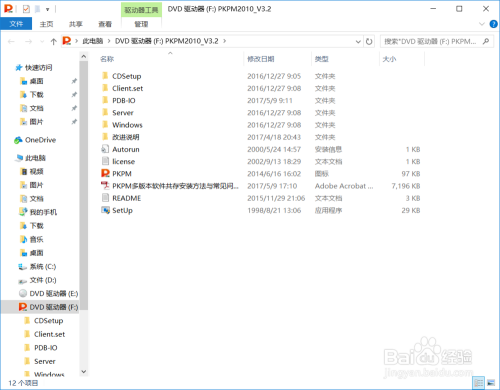Open the CDSetup folder in file list
The width and height of the screenshot is (500, 390).
point(126,76)
